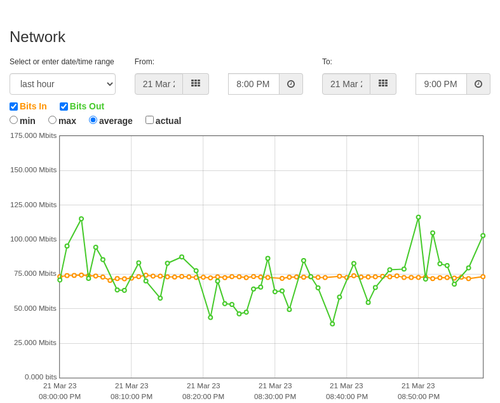Click the Bits In legend label
Viewport: 500px width, 403px height.
tap(33, 106)
